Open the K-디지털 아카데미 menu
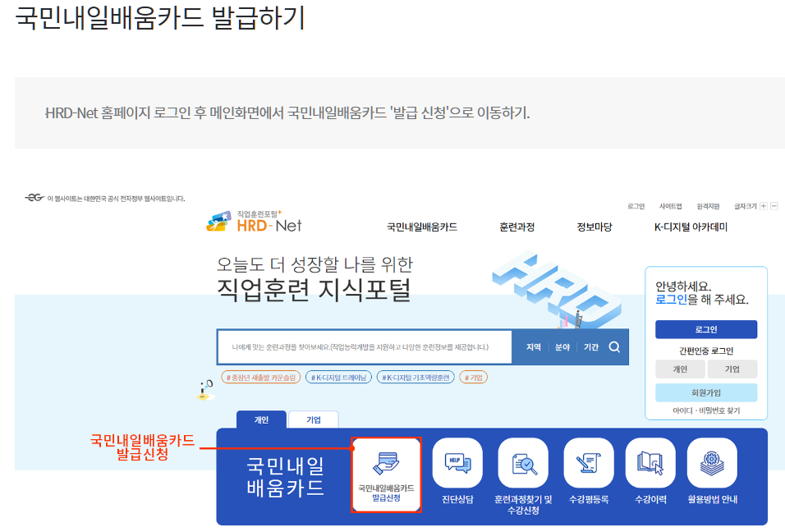 pyautogui.click(x=691, y=227)
